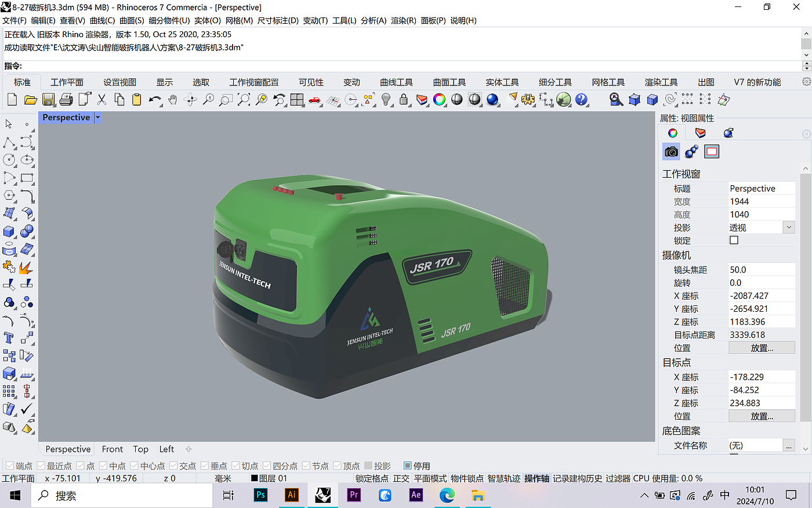Switch to the Front viewport tab
This screenshot has height=508, width=812.
(x=112, y=449)
